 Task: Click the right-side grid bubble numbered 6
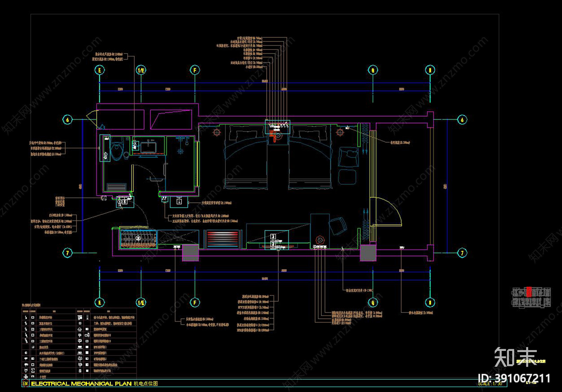tap(462, 120)
